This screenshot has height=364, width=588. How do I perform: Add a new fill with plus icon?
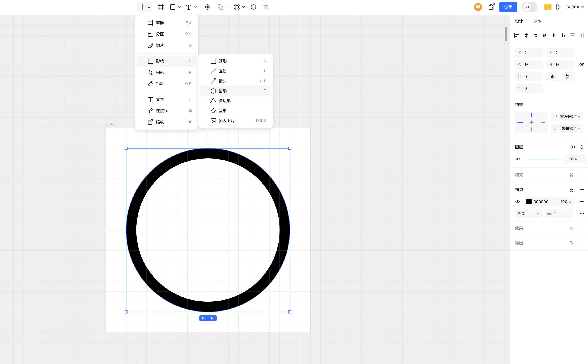[x=582, y=175]
